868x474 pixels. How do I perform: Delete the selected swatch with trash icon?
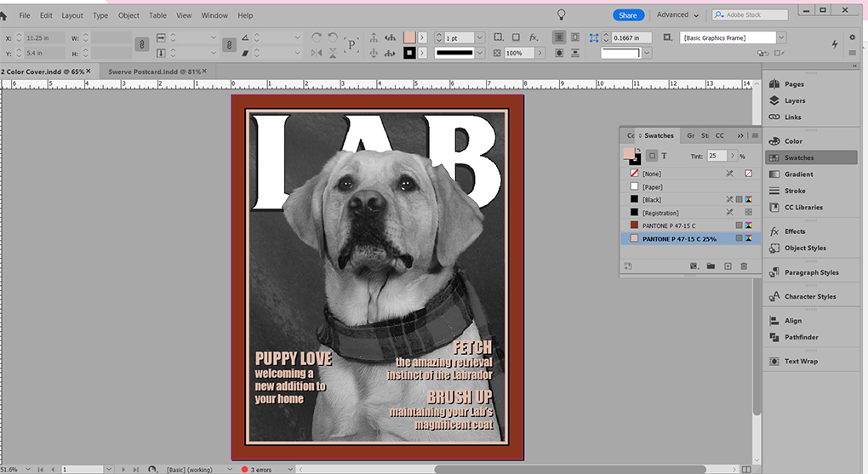pos(744,266)
